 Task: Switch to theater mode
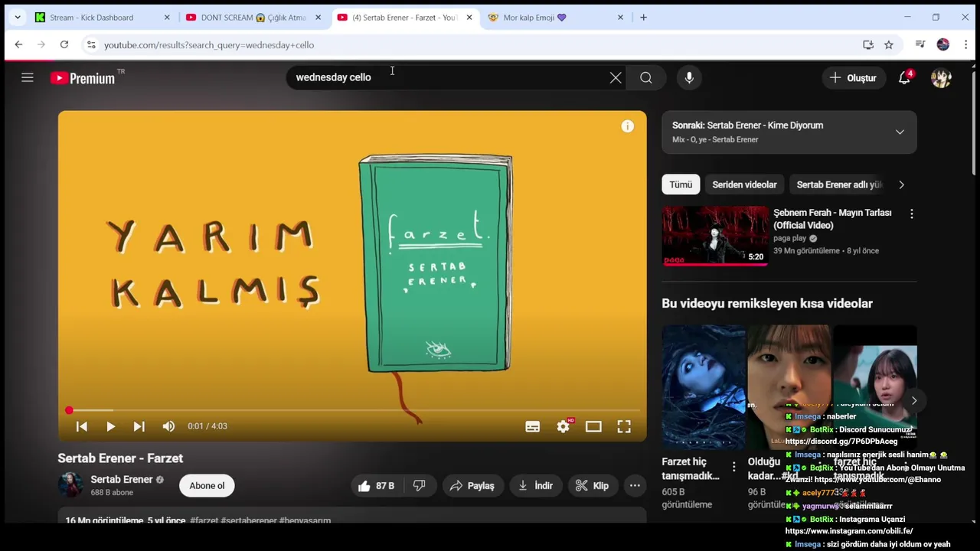pos(593,426)
